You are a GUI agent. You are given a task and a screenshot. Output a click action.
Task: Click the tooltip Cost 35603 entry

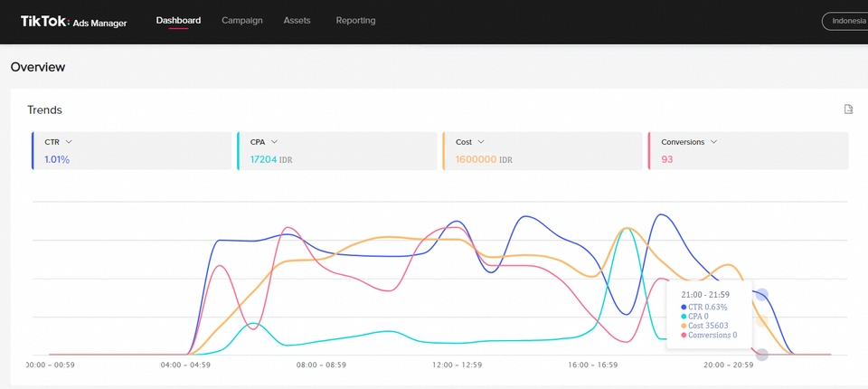click(704, 326)
